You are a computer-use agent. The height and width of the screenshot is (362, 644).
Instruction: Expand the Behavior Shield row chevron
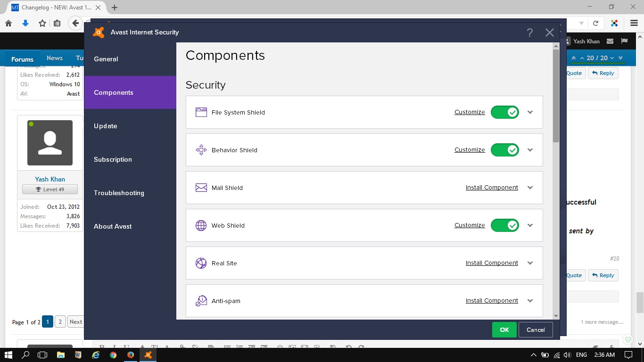tap(530, 150)
